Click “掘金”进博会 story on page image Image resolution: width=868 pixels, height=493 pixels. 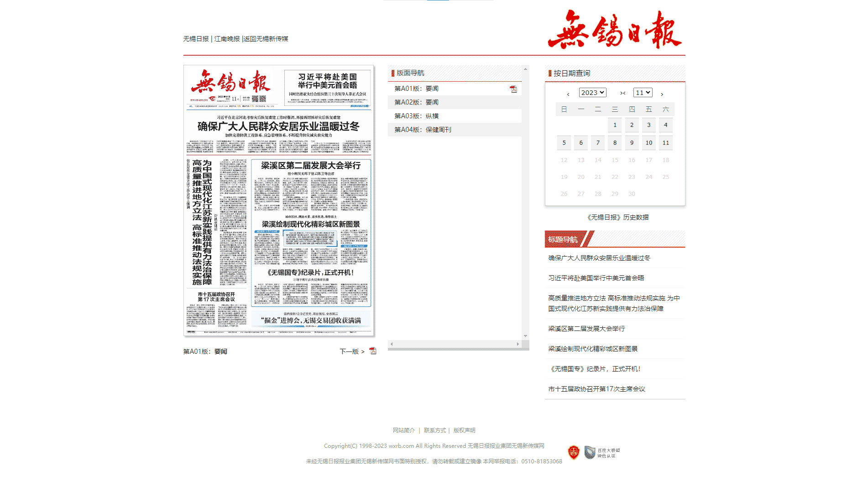coord(311,320)
